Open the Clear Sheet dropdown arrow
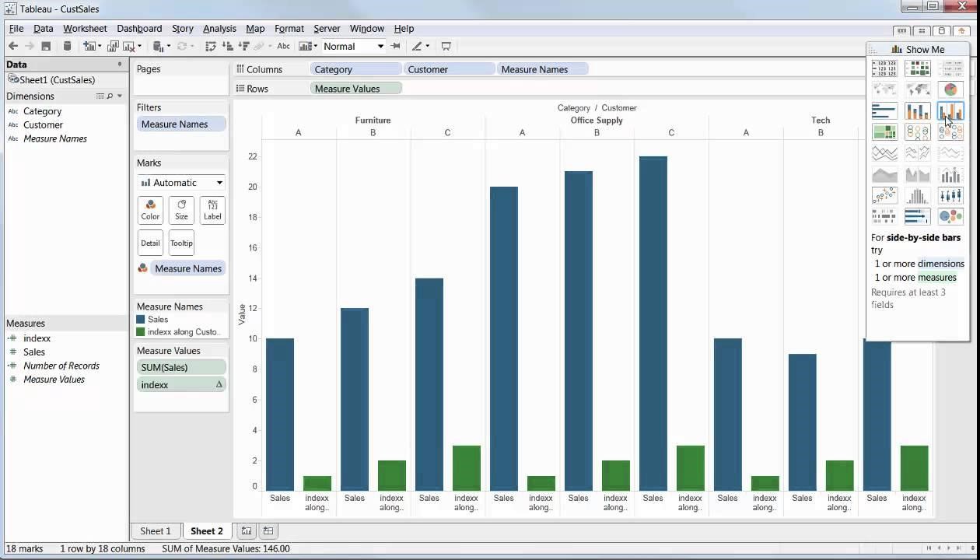Viewport: 980px width, 560px height. [x=139, y=46]
